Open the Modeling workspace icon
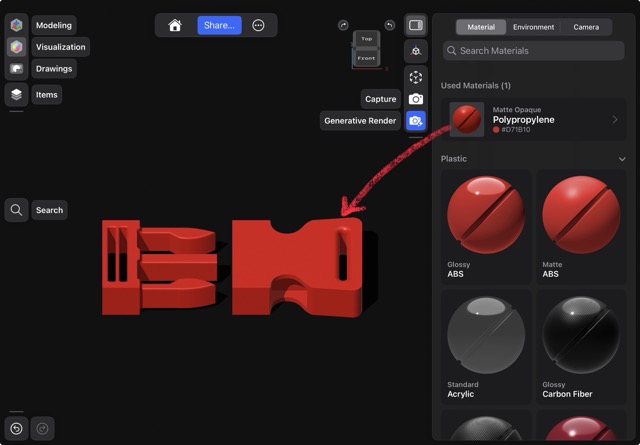The image size is (640, 445). pyautogui.click(x=16, y=25)
